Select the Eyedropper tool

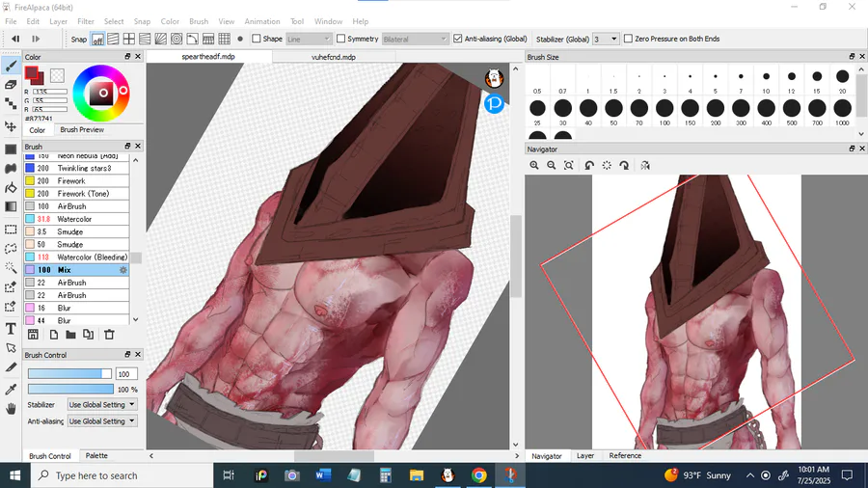pyautogui.click(x=11, y=390)
